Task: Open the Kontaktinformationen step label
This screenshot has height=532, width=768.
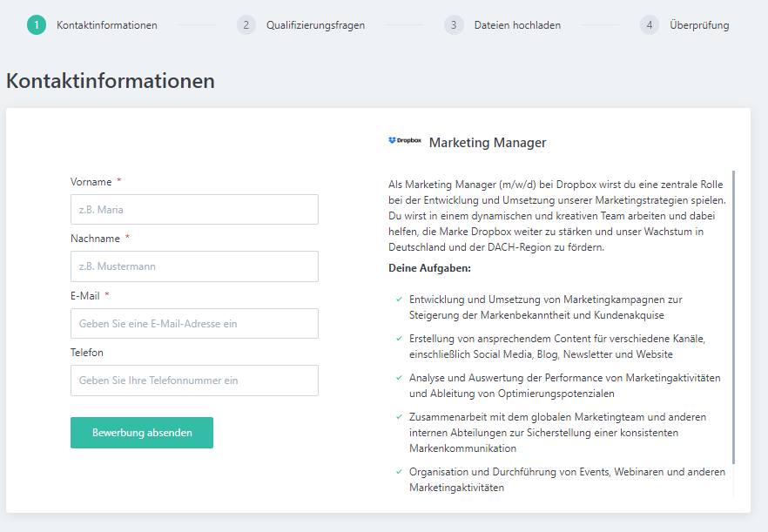Action: click(107, 25)
